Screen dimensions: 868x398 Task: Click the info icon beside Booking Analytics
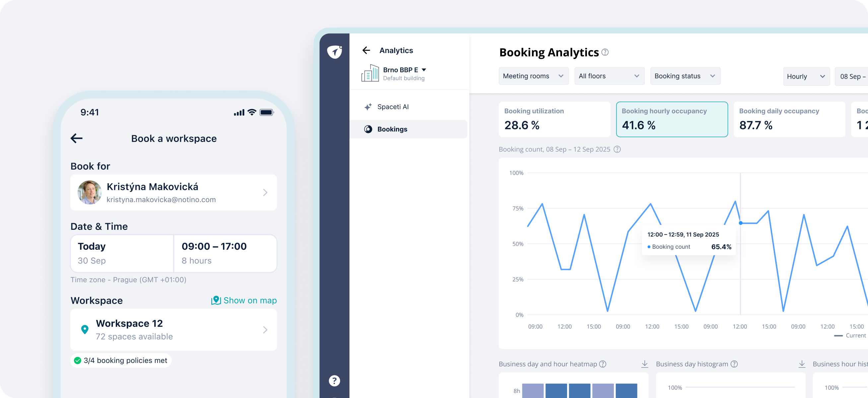point(605,52)
